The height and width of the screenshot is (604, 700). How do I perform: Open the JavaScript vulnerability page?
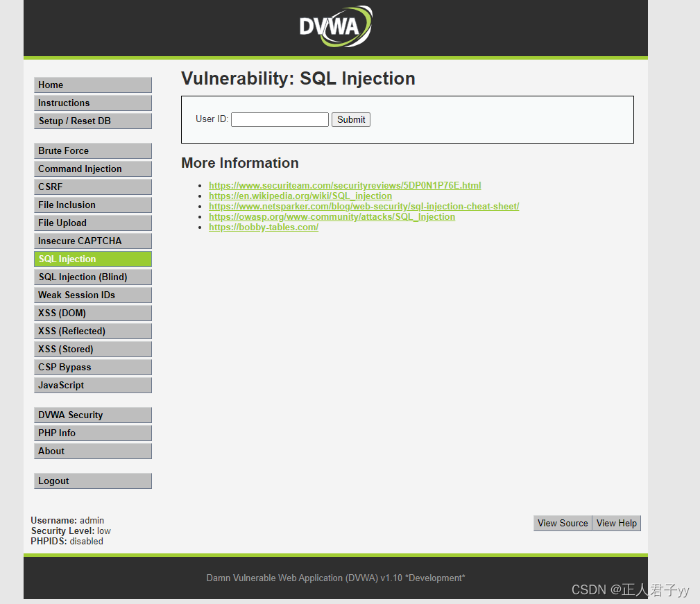coord(93,386)
